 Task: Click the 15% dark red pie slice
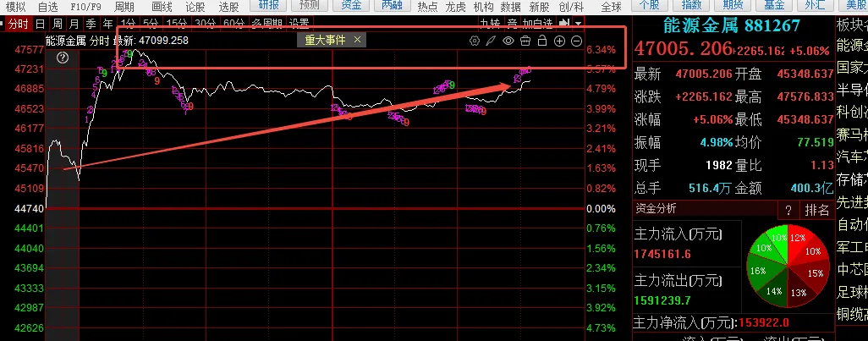pyautogui.click(x=813, y=272)
